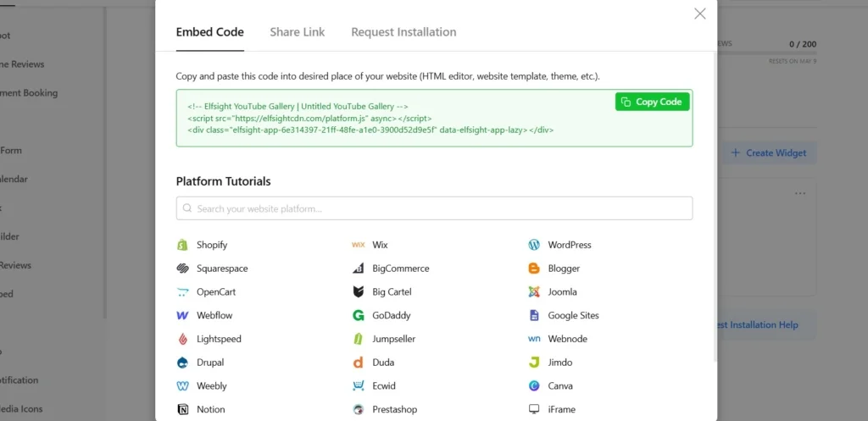The width and height of the screenshot is (868, 421).
Task: Click the Shopify platform icon
Action: (x=182, y=245)
